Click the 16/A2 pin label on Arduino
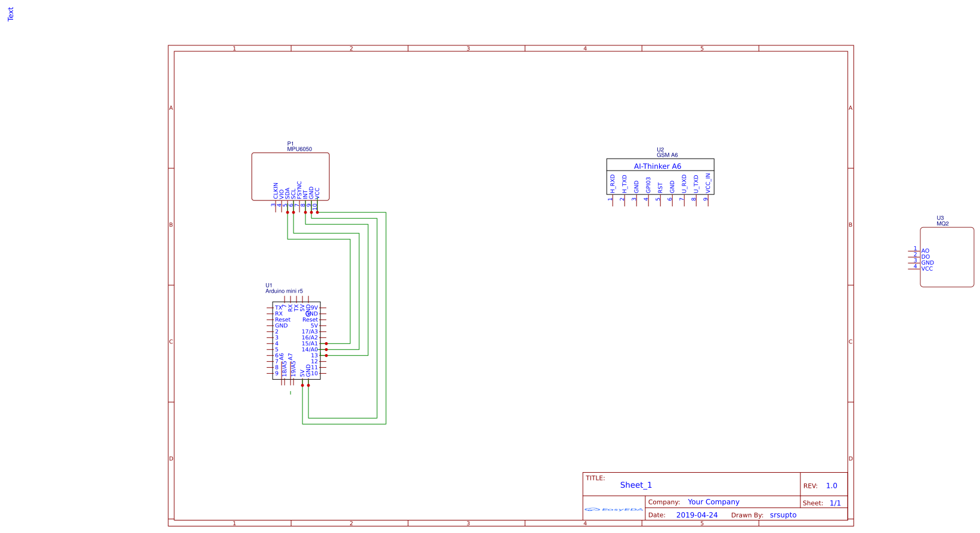The width and height of the screenshot is (980, 533). tap(310, 337)
